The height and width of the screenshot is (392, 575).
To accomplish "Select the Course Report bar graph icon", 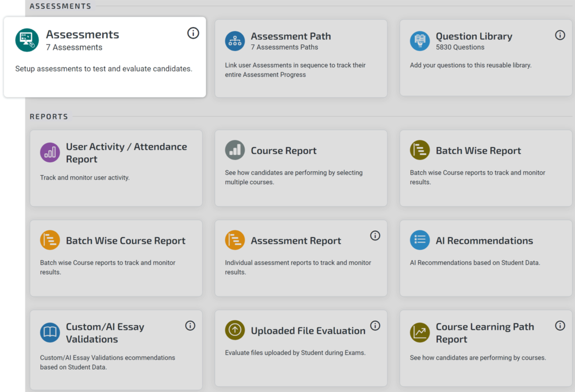I will click(x=234, y=151).
